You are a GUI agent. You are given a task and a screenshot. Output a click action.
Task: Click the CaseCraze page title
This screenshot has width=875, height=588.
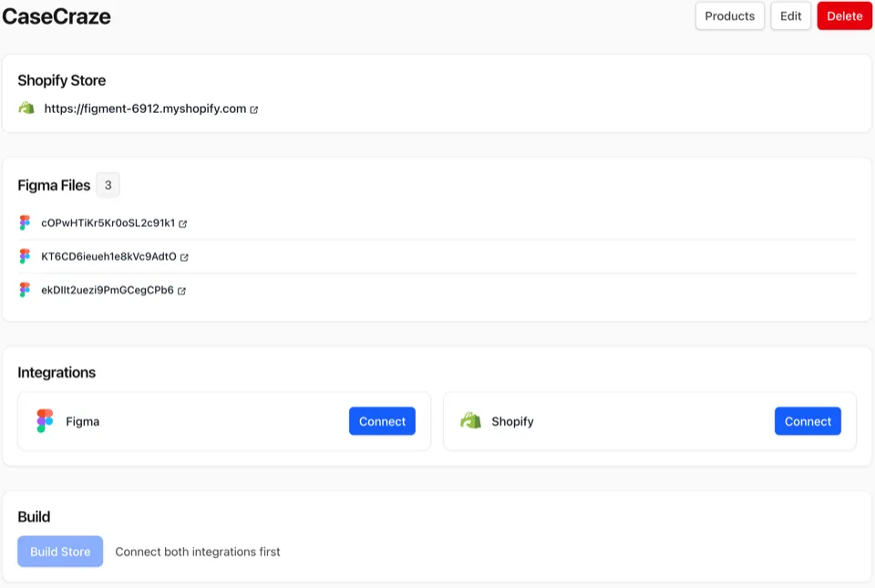tap(57, 16)
